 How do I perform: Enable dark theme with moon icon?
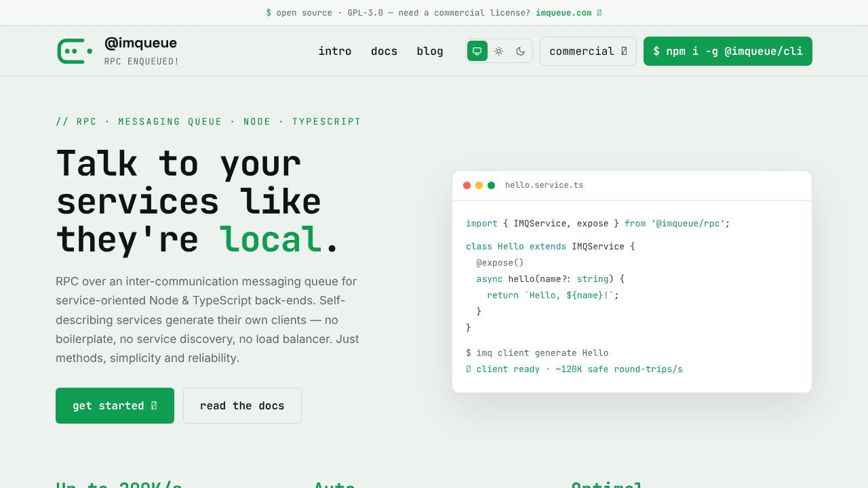point(521,51)
